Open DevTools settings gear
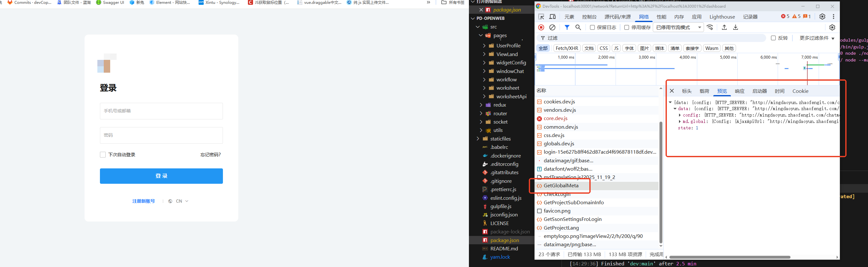The height and width of the screenshot is (267, 868). tap(823, 17)
